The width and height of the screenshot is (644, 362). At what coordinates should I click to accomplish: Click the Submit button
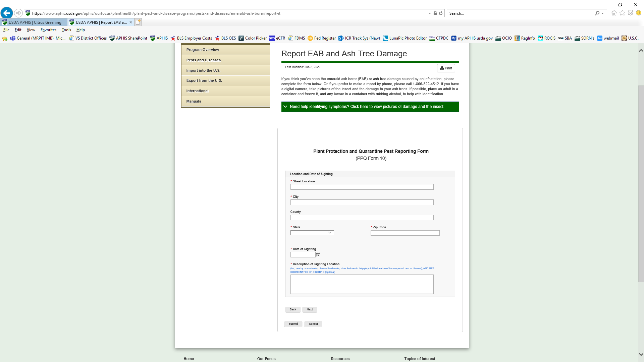293,324
